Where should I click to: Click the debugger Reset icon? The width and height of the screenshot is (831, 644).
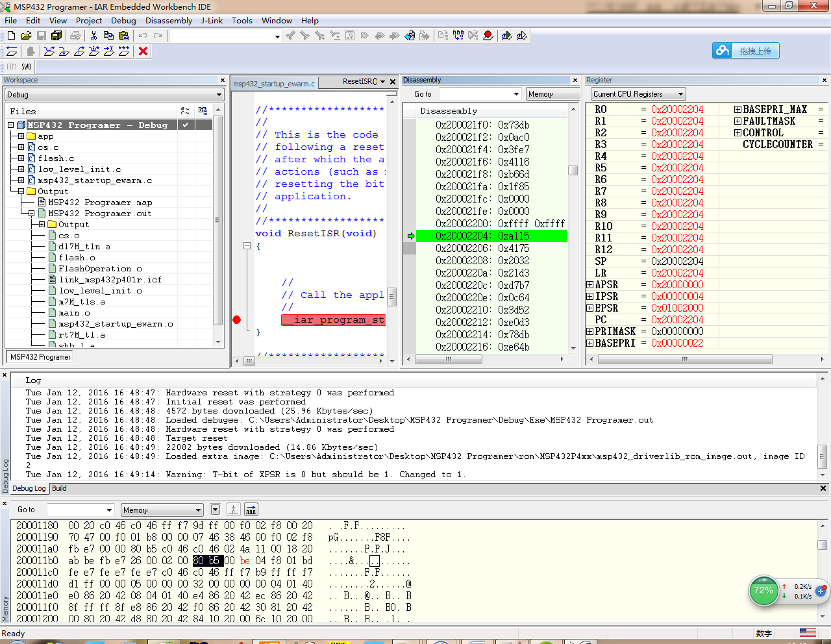tap(12, 51)
